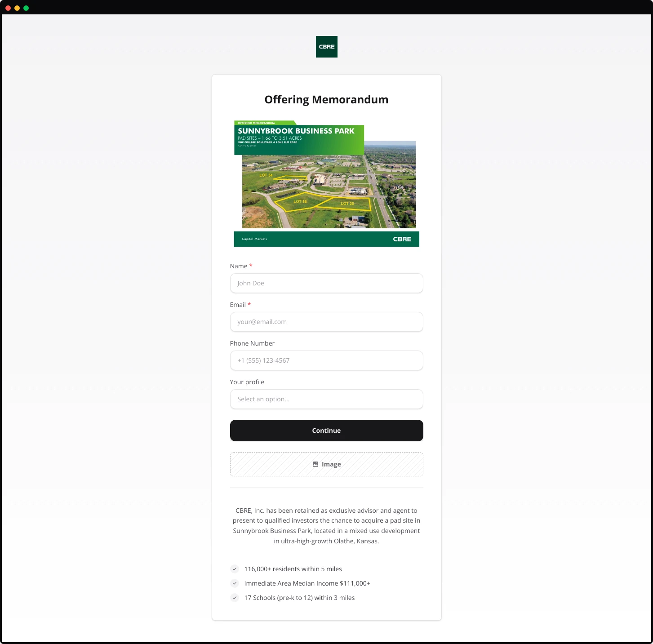Open the Sunnybrook Business Park cover image
Screen dimensions: 653x644
326,183
